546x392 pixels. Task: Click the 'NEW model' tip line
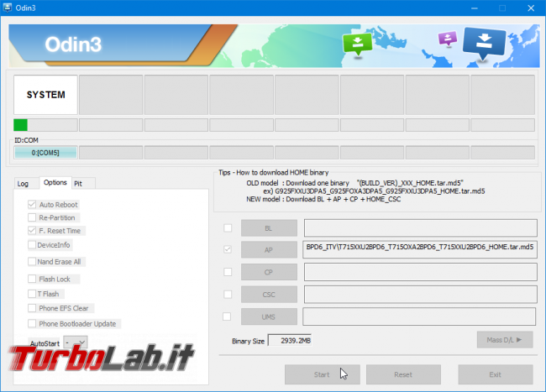pos(323,199)
